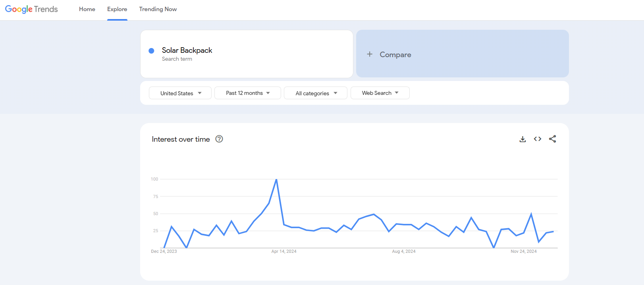Open the Trending Now tab
The width and height of the screenshot is (644, 285).
pos(158,9)
